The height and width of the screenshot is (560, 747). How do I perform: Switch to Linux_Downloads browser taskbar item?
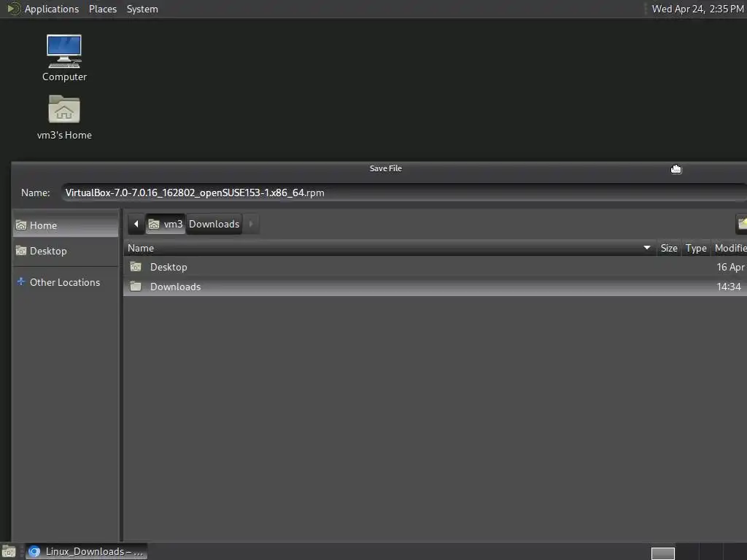tap(86, 551)
